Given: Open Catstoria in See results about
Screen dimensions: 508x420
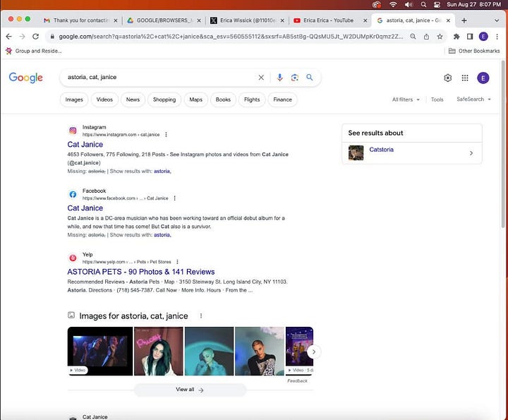Looking at the screenshot, I should [x=381, y=150].
